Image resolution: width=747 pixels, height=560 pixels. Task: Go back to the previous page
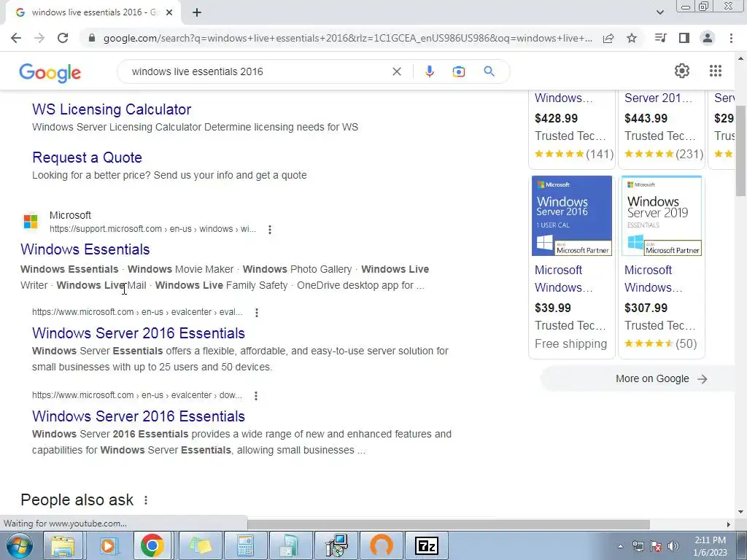pos(16,38)
